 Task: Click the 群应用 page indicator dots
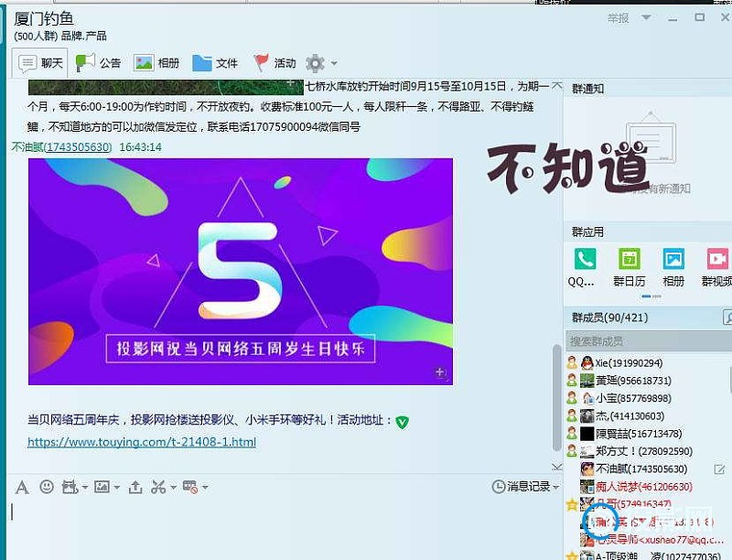point(651,296)
